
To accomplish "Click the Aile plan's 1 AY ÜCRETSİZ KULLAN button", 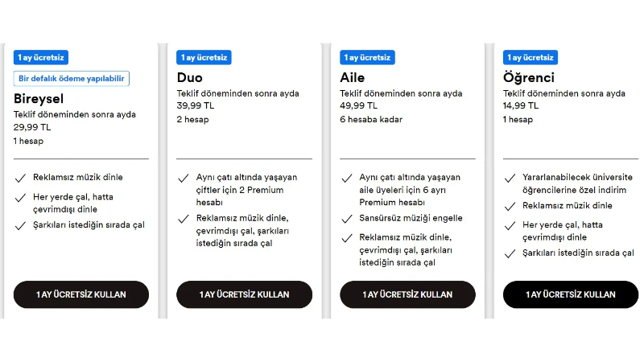I will pyautogui.click(x=407, y=294).
